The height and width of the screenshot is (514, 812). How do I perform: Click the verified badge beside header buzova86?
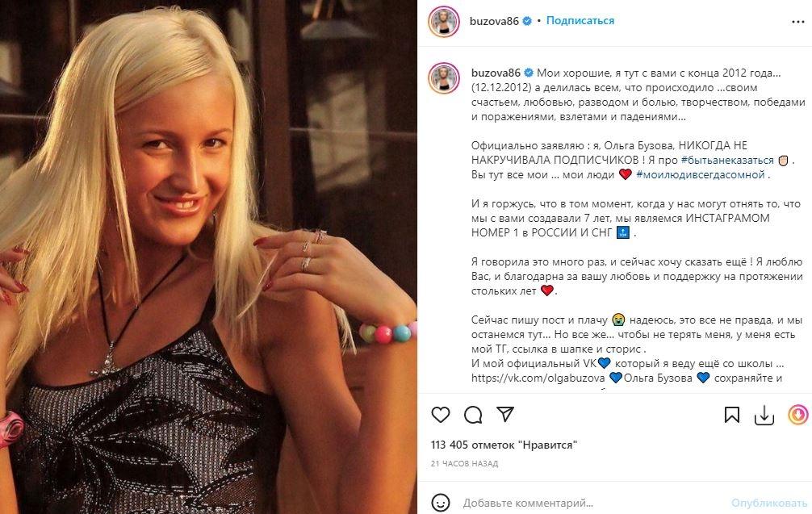[527, 21]
